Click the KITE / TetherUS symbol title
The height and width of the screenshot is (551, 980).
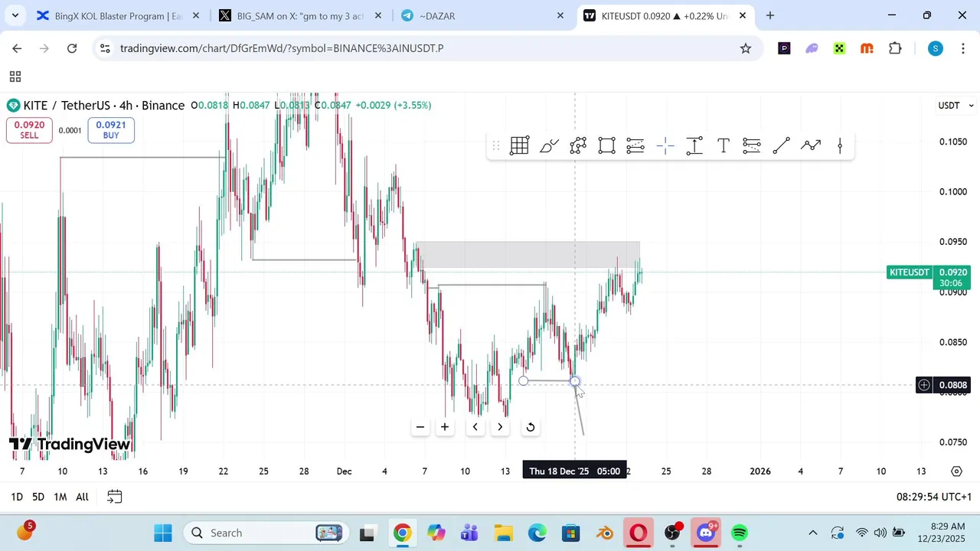click(104, 106)
